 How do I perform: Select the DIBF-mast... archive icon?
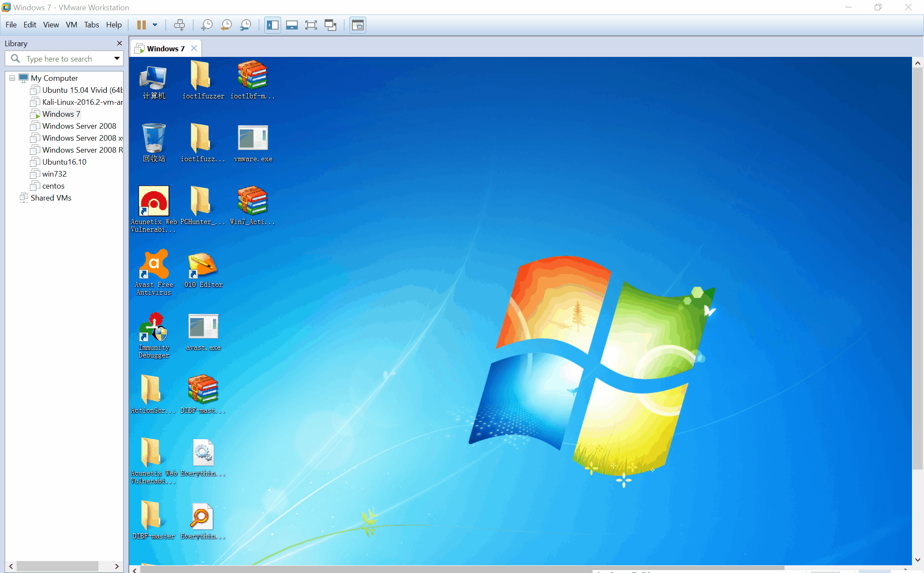pyautogui.click(x=203, y=394)
